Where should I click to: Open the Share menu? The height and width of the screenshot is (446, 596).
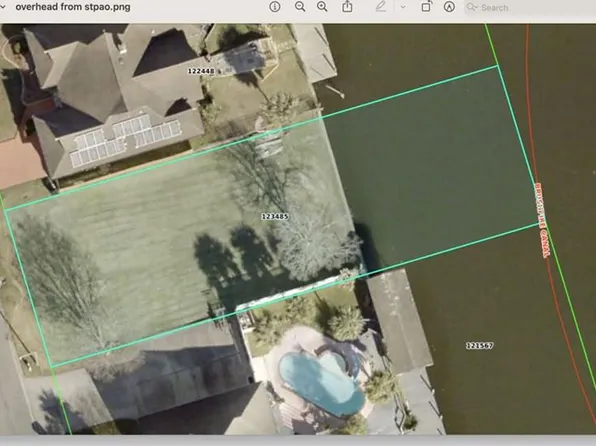(x=347, y=6)
